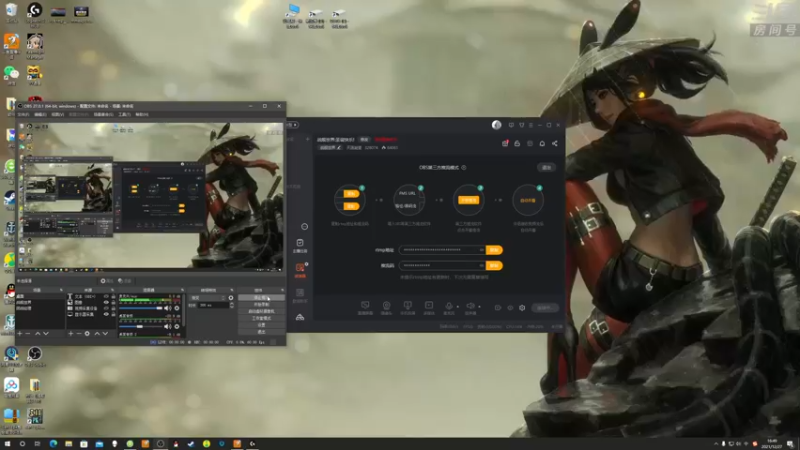Image resolution: width=800 pixels, height=450 pixels.
Task: Open OBS Studio desktop shortcut icon
Action: tap(35, 355)
